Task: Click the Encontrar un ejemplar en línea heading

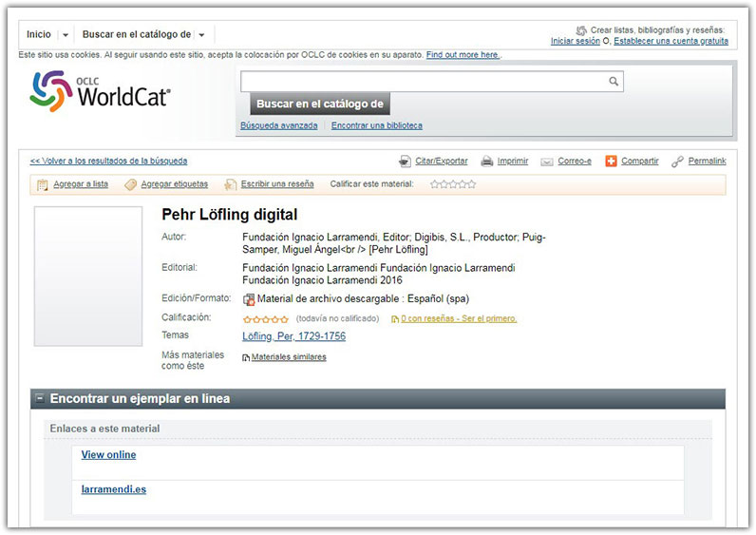Action: (140, 398)
